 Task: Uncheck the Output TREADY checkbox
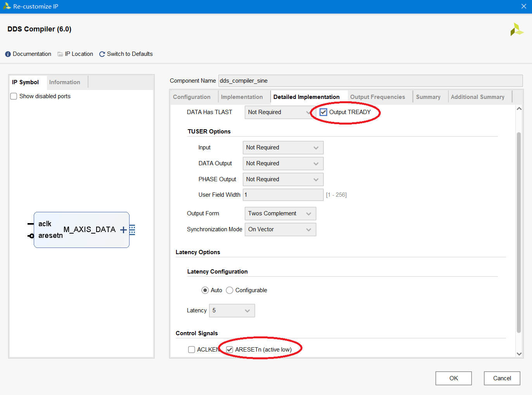click(x=323, y=112)
